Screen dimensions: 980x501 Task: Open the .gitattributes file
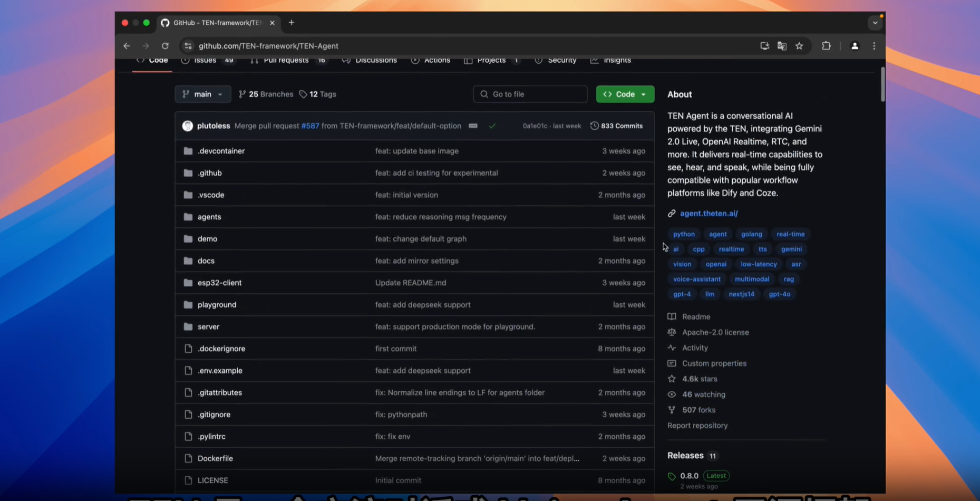[x=220, y=392]
